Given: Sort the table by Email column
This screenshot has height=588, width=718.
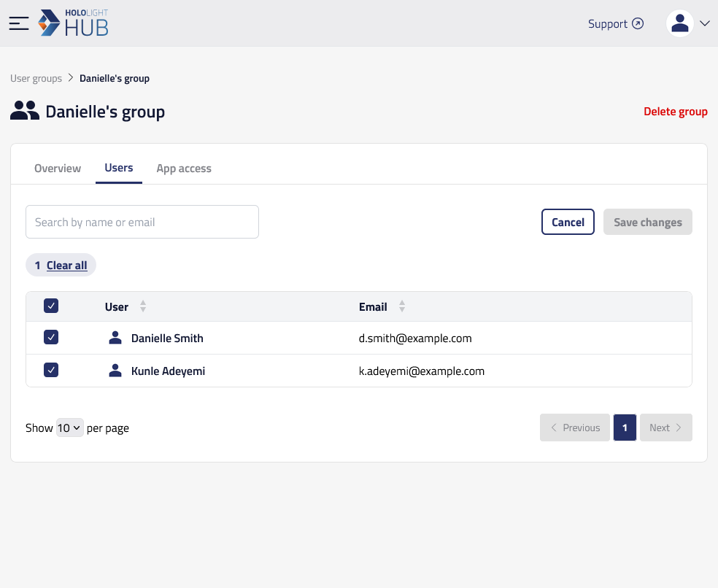Looking at the screenshot, I should coord(402,306).
